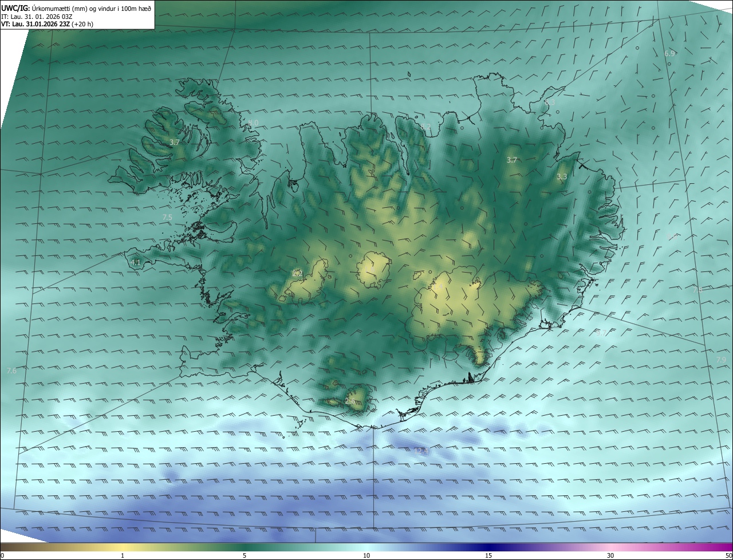Click the 8.0 value label on the map
This screenshot has width=733, height=560.
[x=253, y=123]
